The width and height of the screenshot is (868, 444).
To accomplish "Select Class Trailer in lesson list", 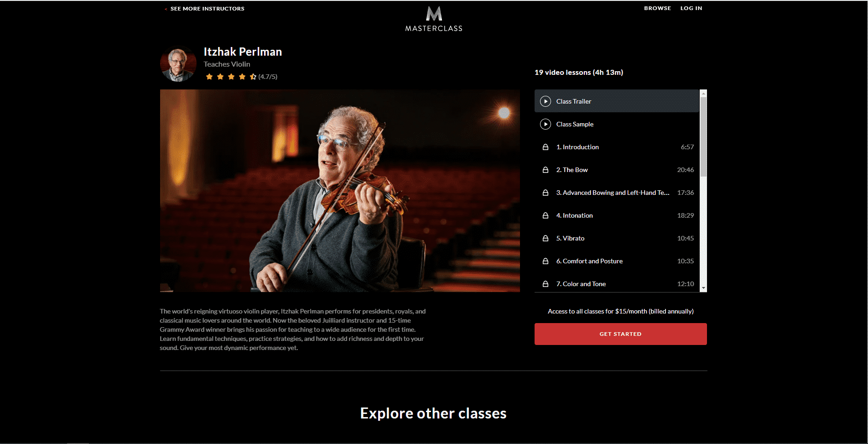I will 617,101.
